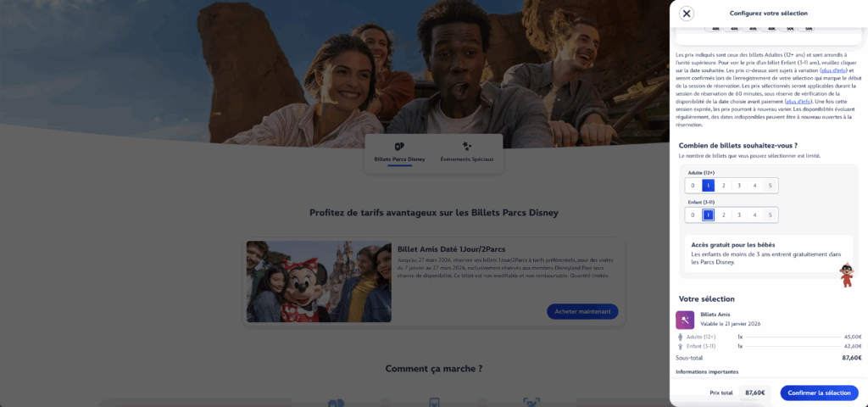The image size is (868, 407).
Task: Set Adulte (12+) ticket count to 0
Action: coord(693,186)
